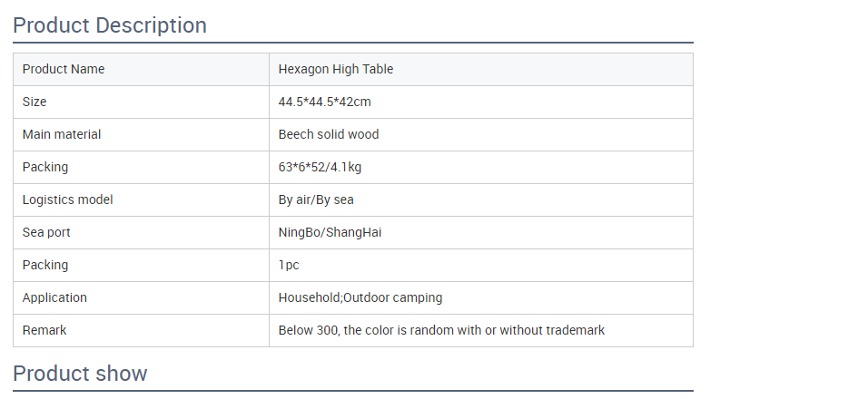Click the Product show heading
868x399 pixels.
pyautogui.click(x=80, y=374)
